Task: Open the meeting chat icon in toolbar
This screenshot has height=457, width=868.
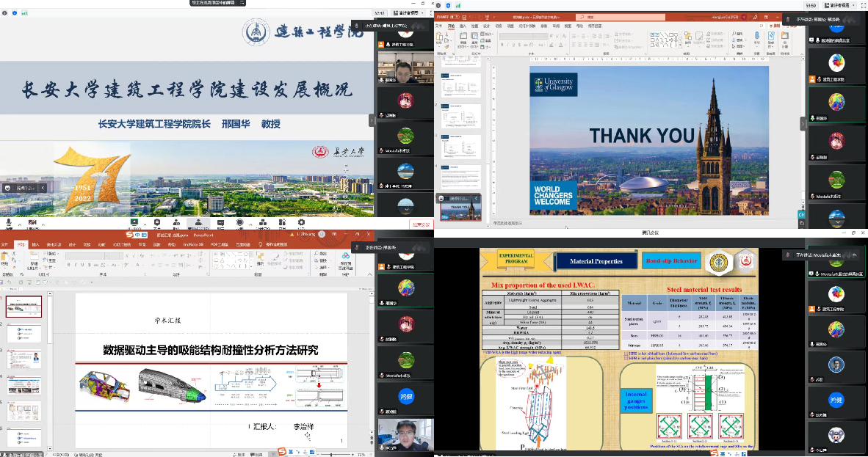Action: [221, 222]
